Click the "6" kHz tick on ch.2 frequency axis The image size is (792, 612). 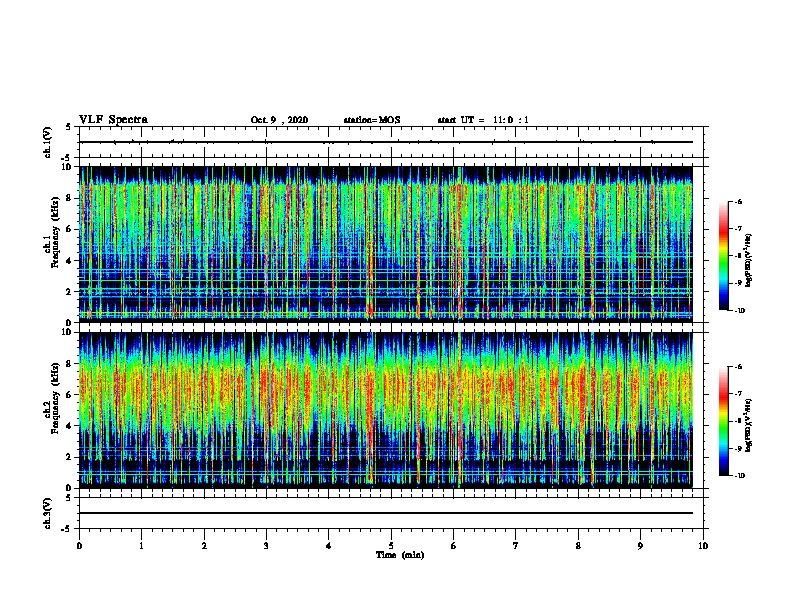[x=70, y=395]
